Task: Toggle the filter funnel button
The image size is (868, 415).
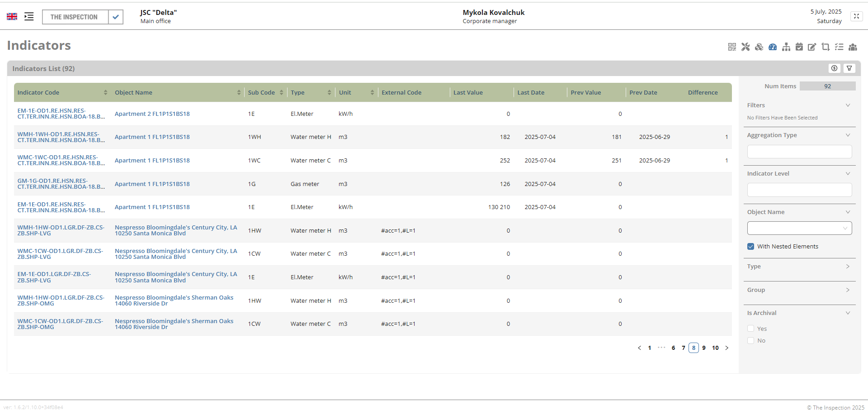Action: (849, 68)
